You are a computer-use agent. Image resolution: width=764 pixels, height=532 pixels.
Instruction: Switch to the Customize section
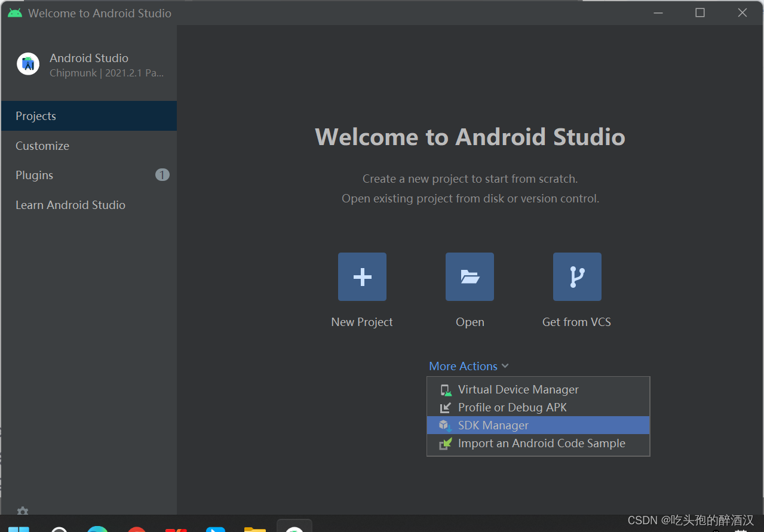42,146
